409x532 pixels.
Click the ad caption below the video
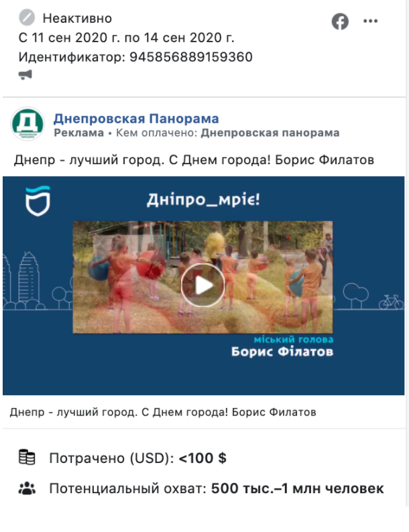(x=163, y=412)
